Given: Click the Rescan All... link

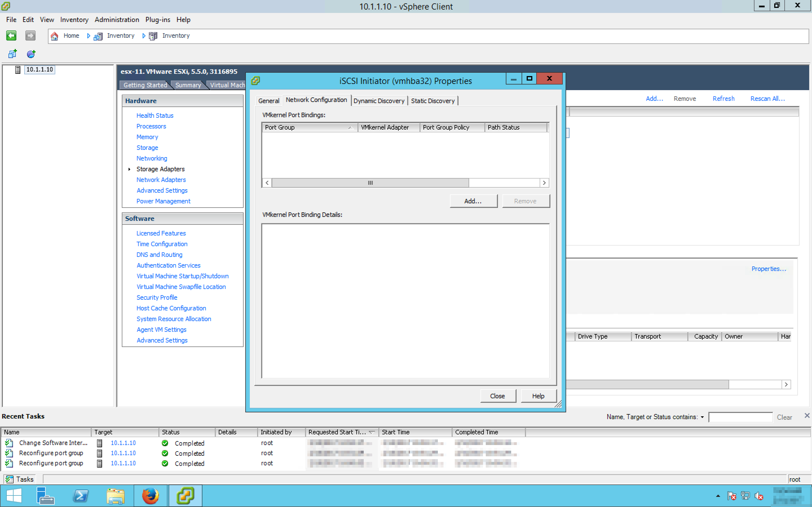Looking at the screenshot, I should 767,99.
